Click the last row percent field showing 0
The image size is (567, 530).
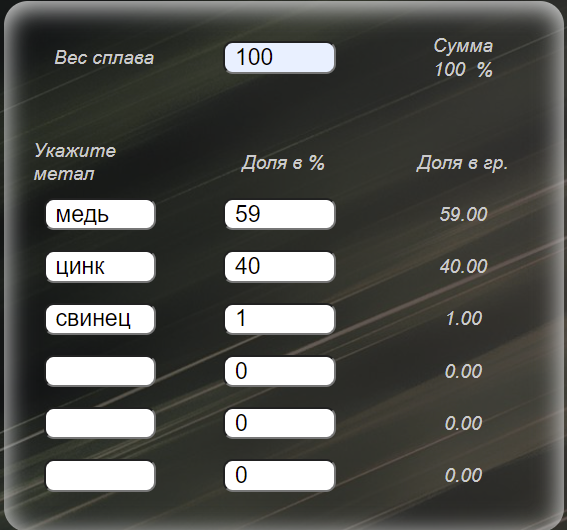(280, 475)
